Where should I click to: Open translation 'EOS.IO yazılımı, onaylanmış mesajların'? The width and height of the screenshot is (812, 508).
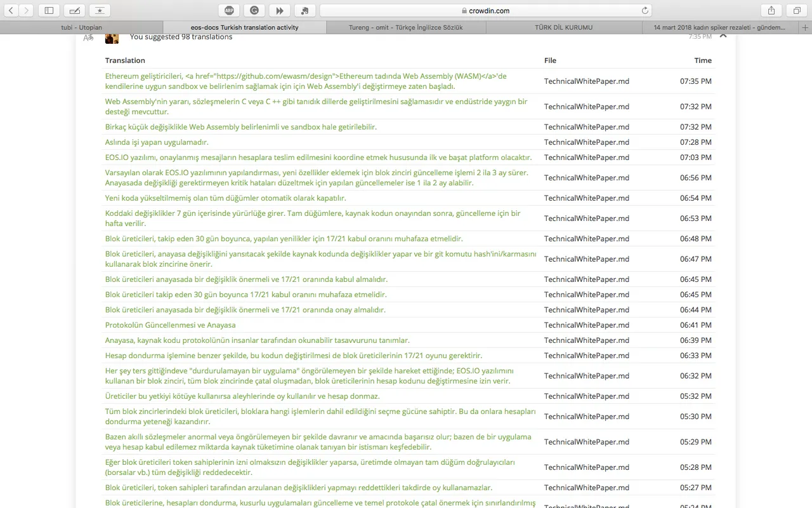318,157
